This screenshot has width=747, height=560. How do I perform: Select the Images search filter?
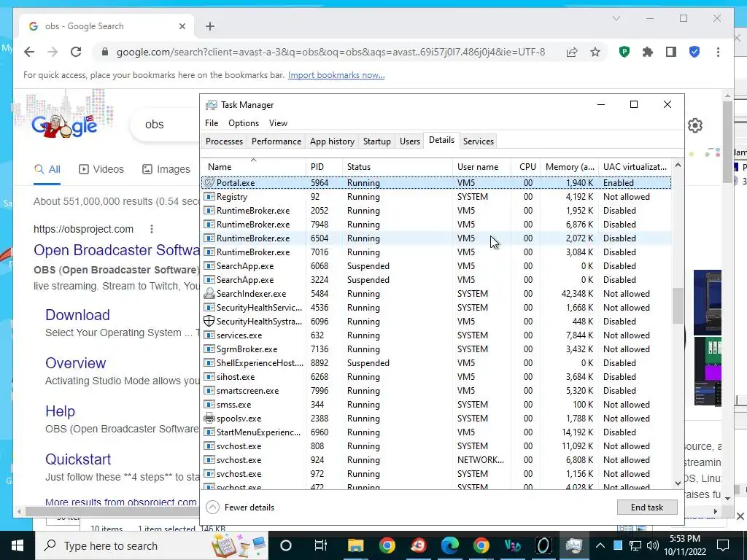[x=166, y=169]
